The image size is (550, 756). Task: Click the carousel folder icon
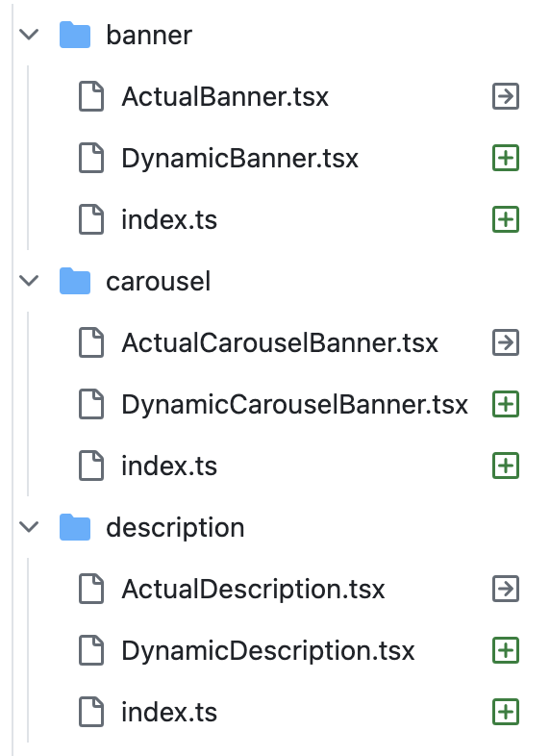[x=75, y=281]
